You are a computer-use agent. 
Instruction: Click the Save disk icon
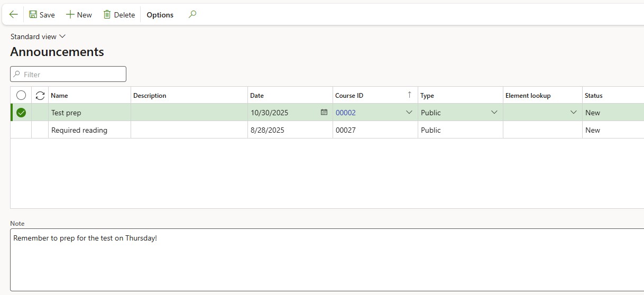(x=33, y=15)
